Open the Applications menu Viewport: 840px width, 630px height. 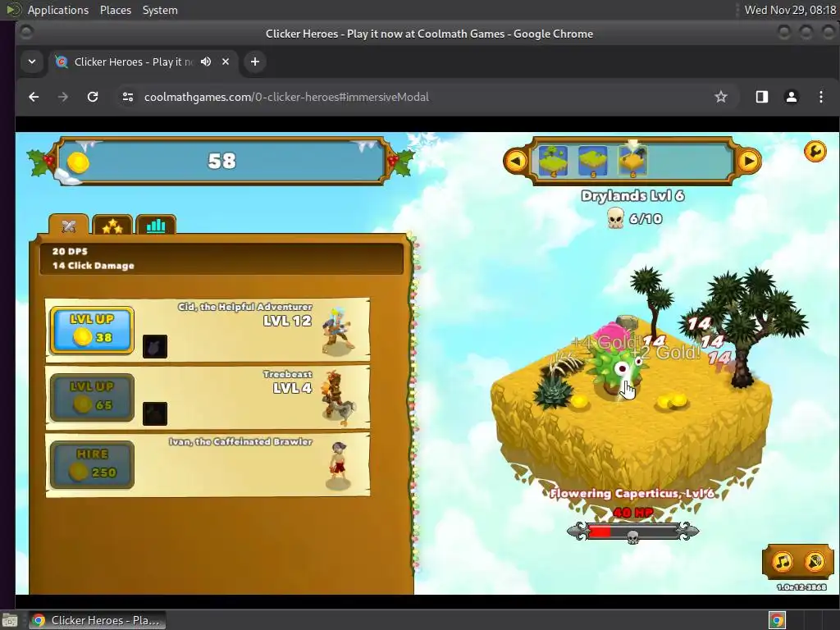pyautogui.click(x=58, y=10)
